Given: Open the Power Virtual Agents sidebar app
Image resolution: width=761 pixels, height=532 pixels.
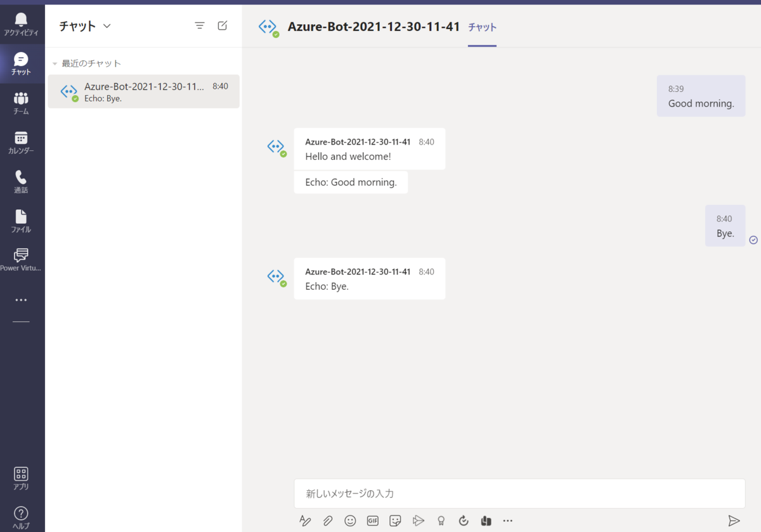Looking at the screenshot, I should [21, 260].
